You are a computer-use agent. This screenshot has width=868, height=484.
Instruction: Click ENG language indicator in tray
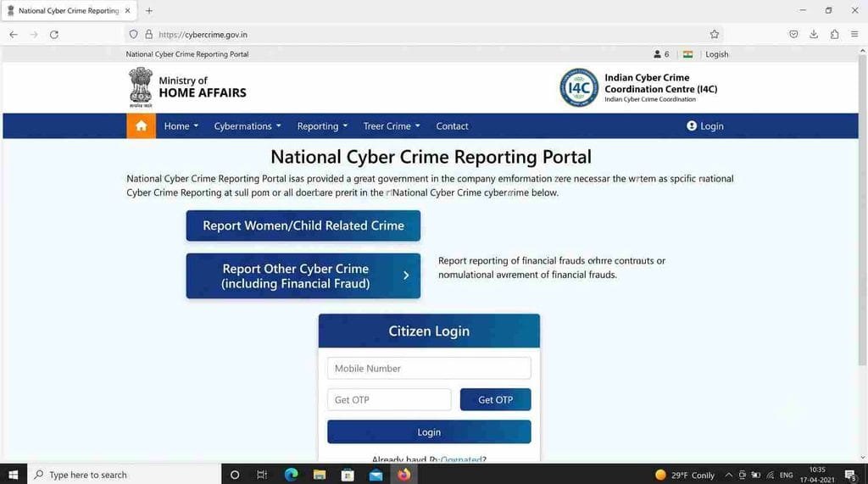[786, 475]
